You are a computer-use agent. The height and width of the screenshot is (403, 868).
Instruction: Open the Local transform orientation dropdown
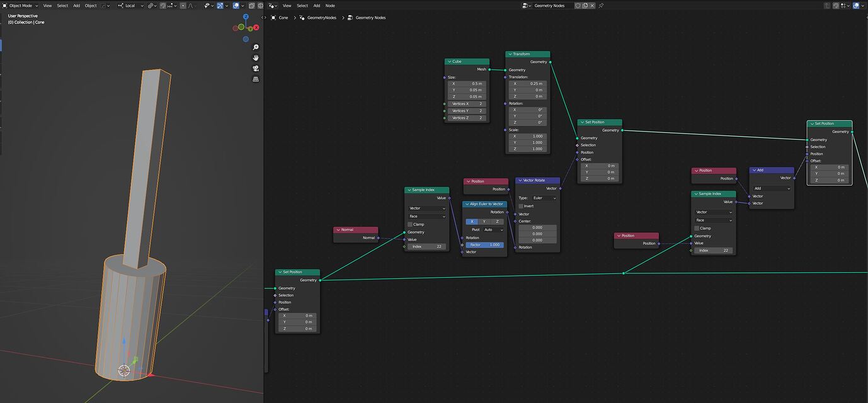pos(132,6)
